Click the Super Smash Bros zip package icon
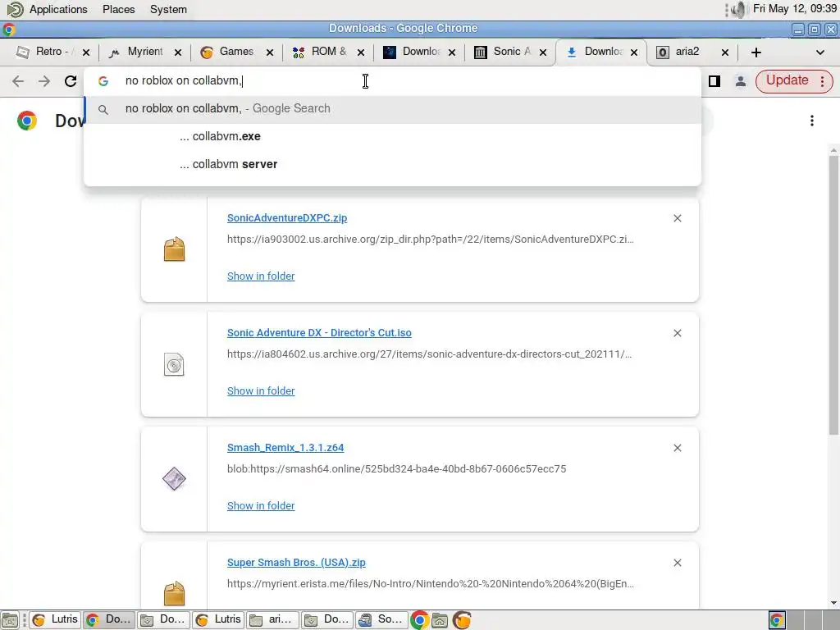 pyautogui.click(x=174, y=594)
